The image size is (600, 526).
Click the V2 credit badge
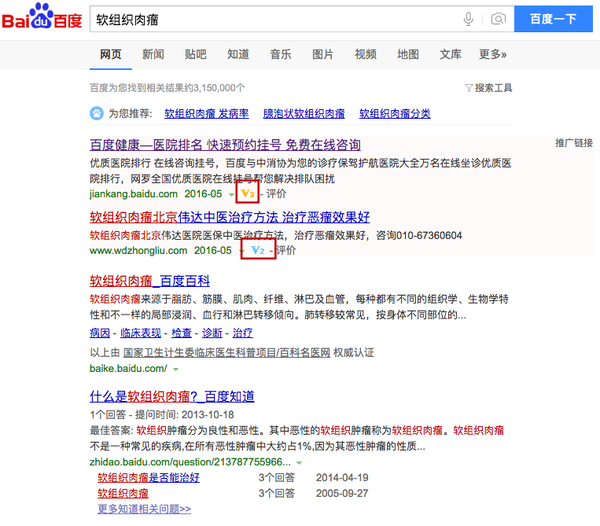(258, 250)
